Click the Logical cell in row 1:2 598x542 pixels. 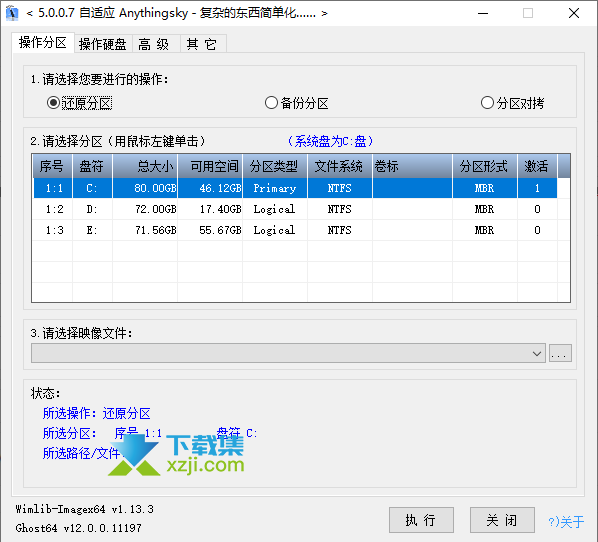pyautogui.click(x=274, y=209)
